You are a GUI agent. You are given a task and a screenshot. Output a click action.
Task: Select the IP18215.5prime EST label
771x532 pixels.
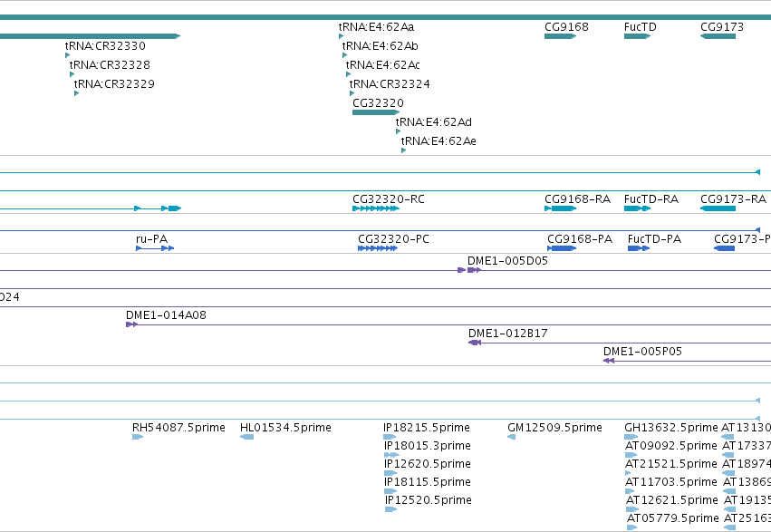(427, 428)
